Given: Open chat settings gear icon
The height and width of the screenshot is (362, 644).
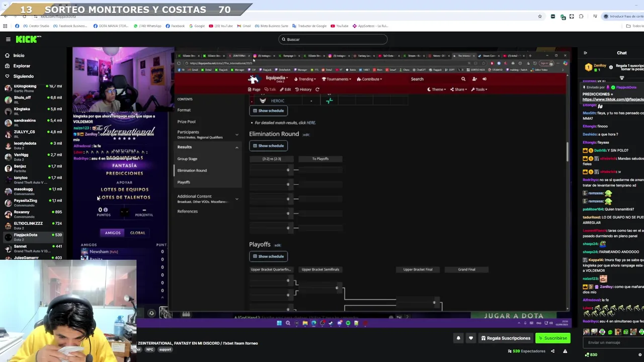Looking at the screenshot, I should pyautogui.click(x=640, y=355).
